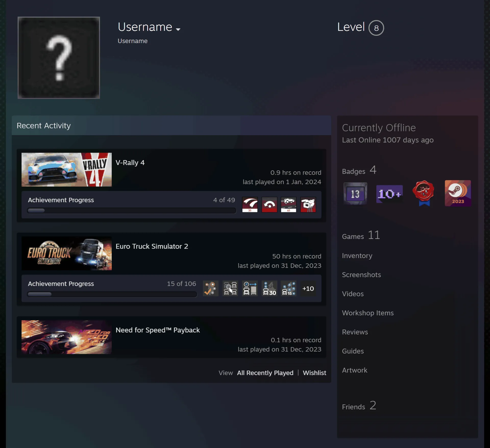Open the Screenshots page
Viewport: 490px width, 448px height.
tap(361, 275)
